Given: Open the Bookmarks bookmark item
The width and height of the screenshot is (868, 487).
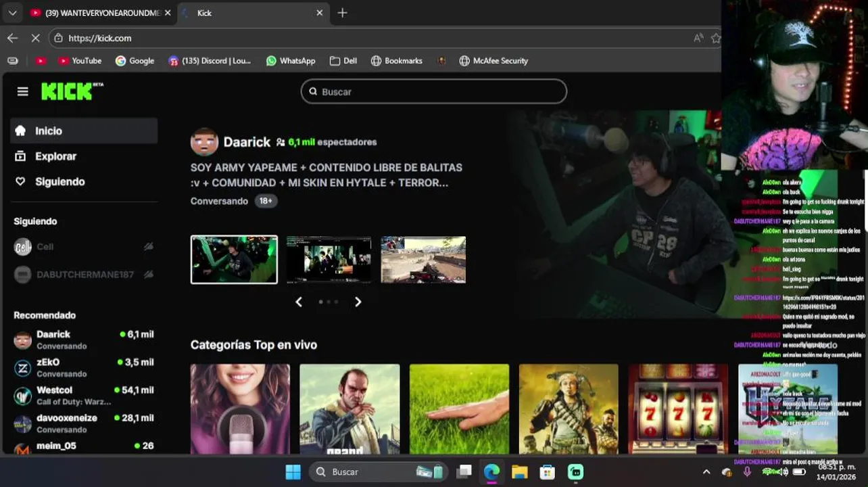Looking at the screenshot, I should [x=397, y=61].
